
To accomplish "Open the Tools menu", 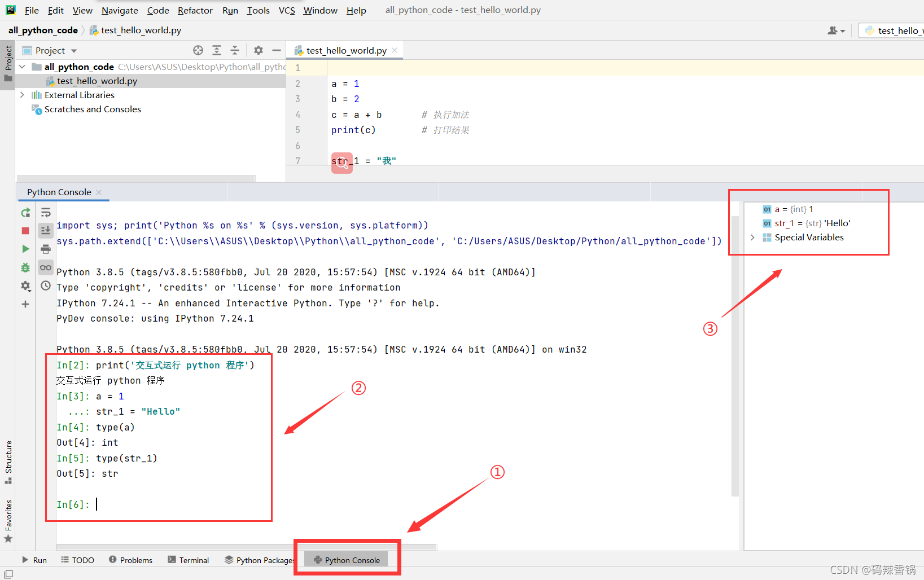I will [258, 10].
